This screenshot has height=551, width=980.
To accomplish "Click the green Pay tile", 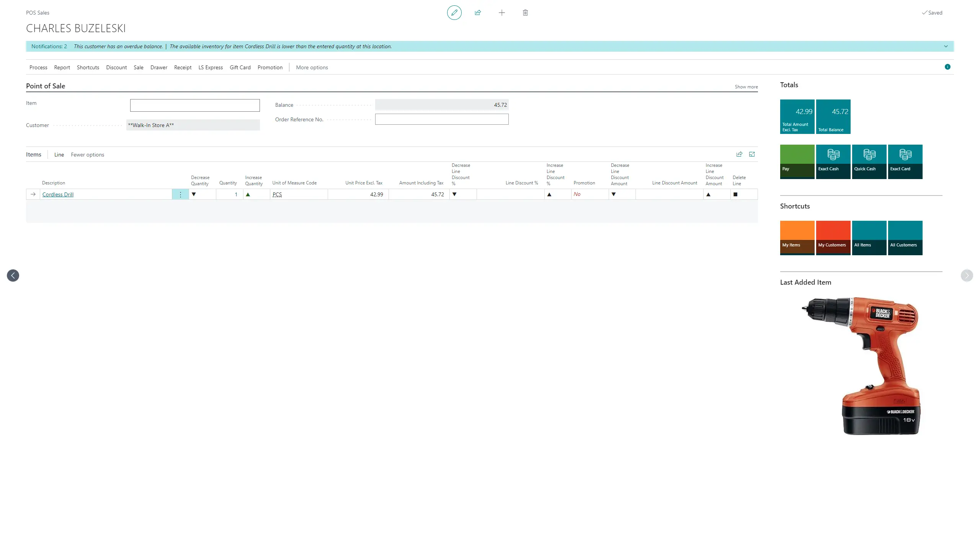I will click(x=797, y=161).
